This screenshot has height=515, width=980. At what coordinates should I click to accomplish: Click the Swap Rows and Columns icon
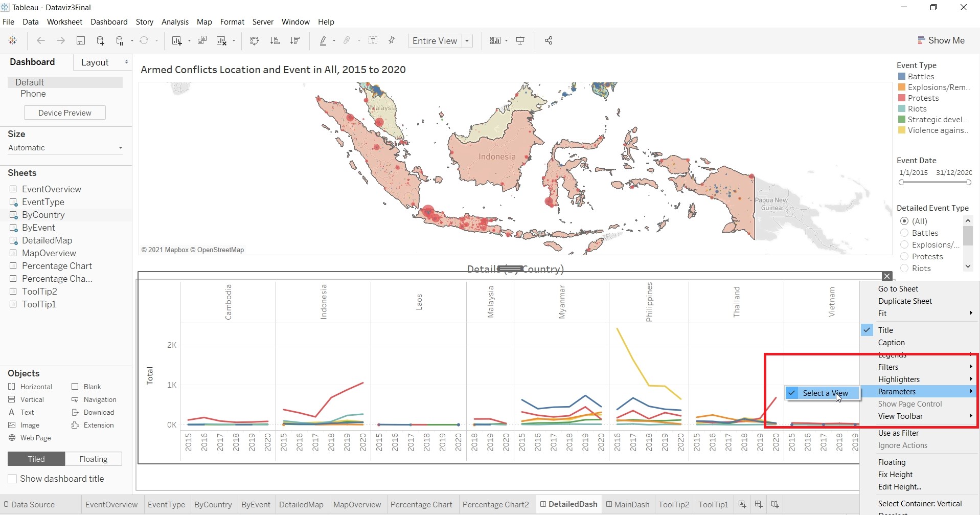click(x=254, y=41)
